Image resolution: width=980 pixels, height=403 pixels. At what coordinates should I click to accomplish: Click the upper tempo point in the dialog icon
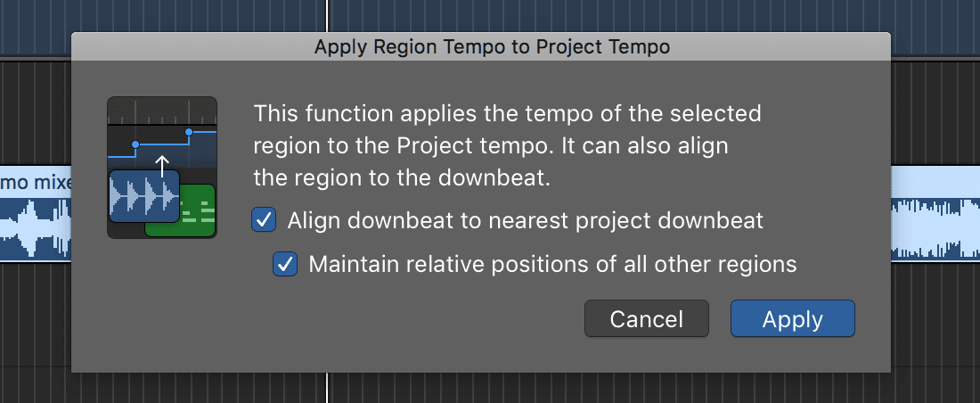pyautogui.click(x=188, y=132)
